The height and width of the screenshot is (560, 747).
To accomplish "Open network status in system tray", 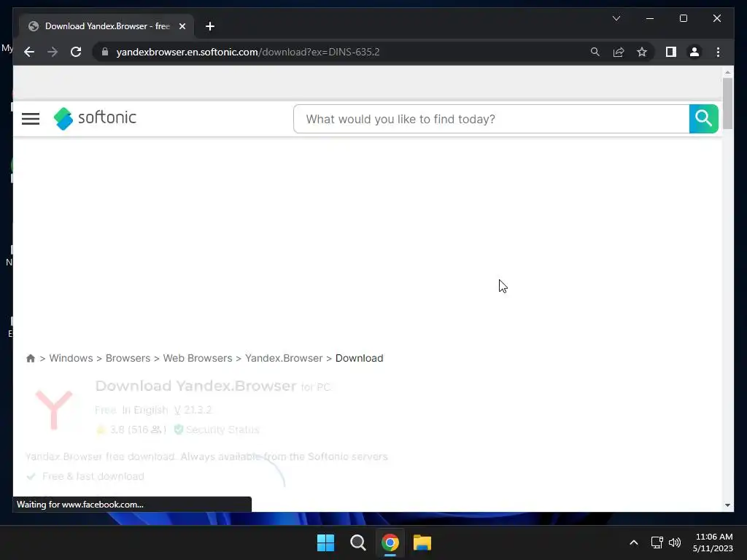I will (x=657, y=542).
